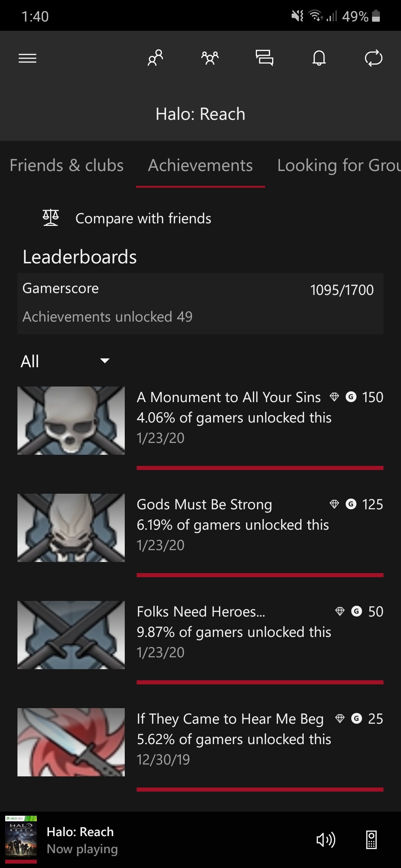Tap the volume speaker icon

[326, 840]
